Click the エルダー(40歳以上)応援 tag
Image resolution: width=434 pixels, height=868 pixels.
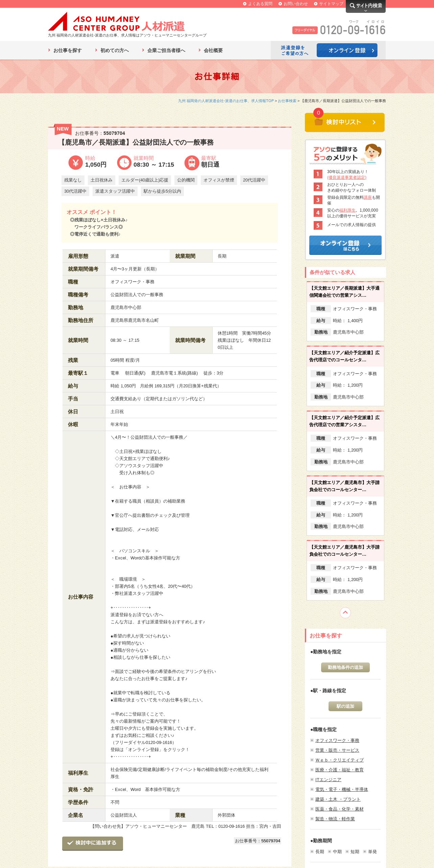pyautogui.click(x=145, y=180)
